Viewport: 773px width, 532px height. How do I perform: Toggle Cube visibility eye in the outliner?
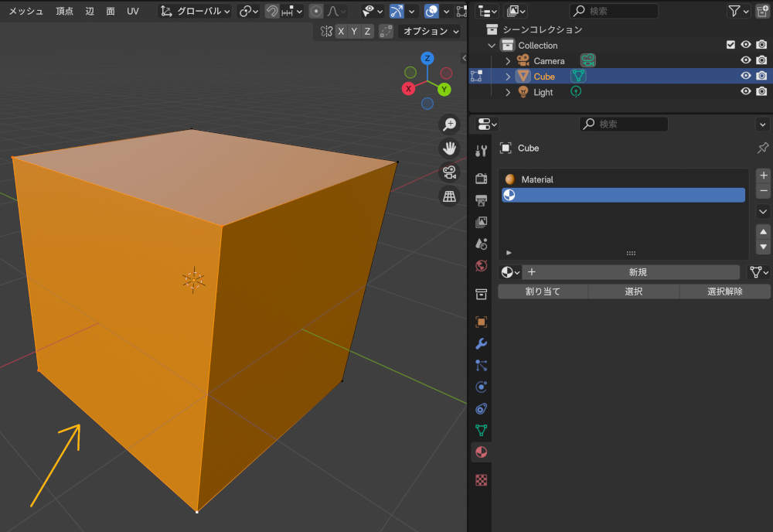745,76
